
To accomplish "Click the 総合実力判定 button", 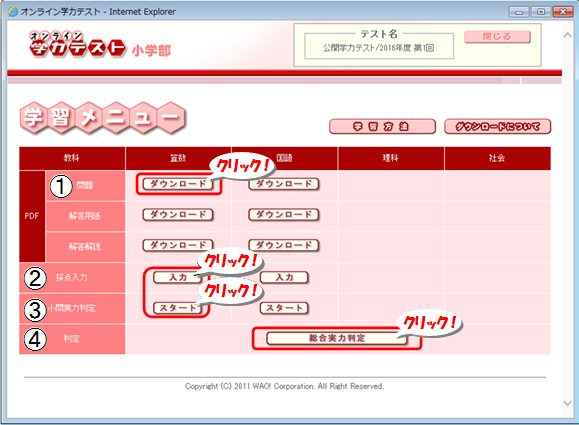I will pyautogui.click(x=337, y=338).
